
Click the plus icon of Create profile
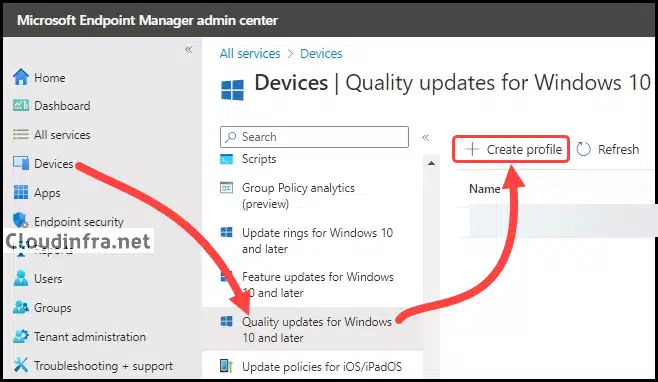[472, 149]
